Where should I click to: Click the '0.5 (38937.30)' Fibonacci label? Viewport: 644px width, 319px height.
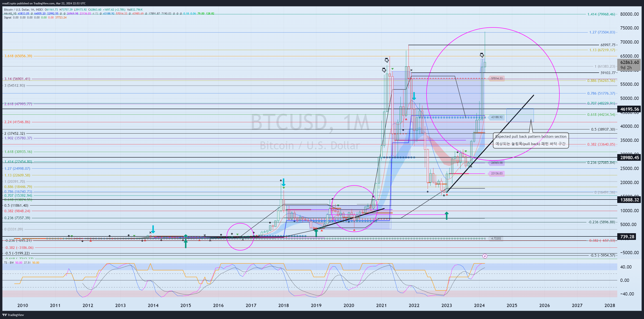click(603, 129)
